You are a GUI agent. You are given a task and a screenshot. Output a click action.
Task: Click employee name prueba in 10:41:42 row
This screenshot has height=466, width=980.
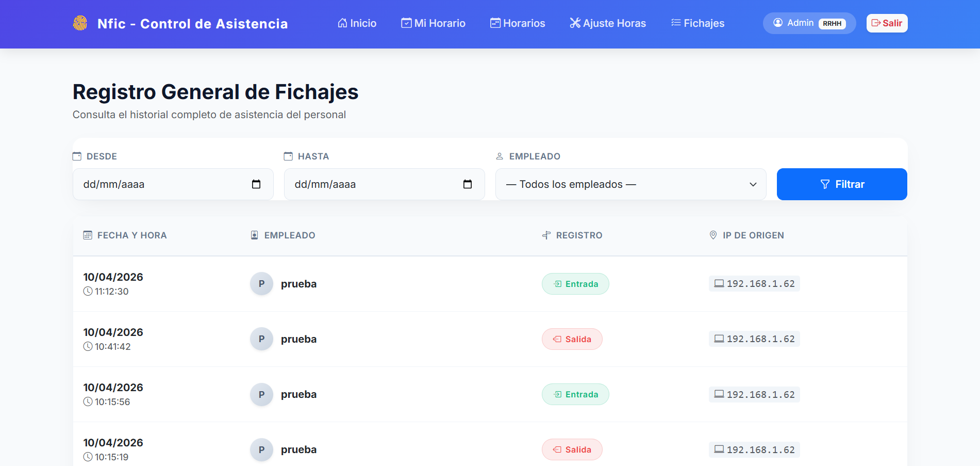[x=298, y=339]
